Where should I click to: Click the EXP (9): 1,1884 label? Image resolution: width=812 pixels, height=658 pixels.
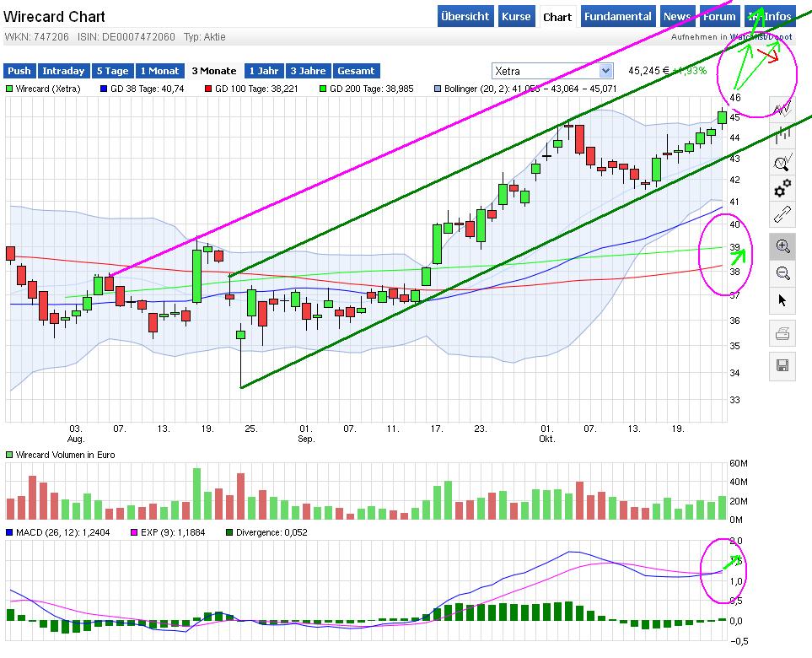click(173, 532)
